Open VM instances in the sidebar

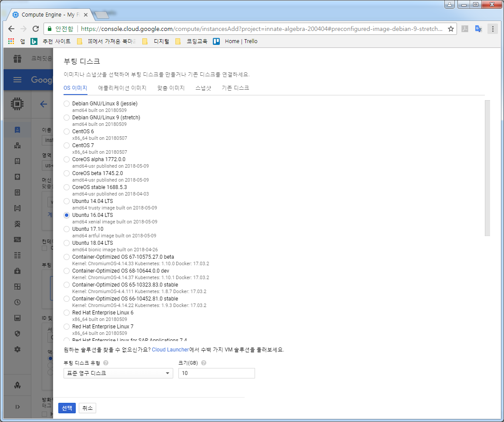17,130
